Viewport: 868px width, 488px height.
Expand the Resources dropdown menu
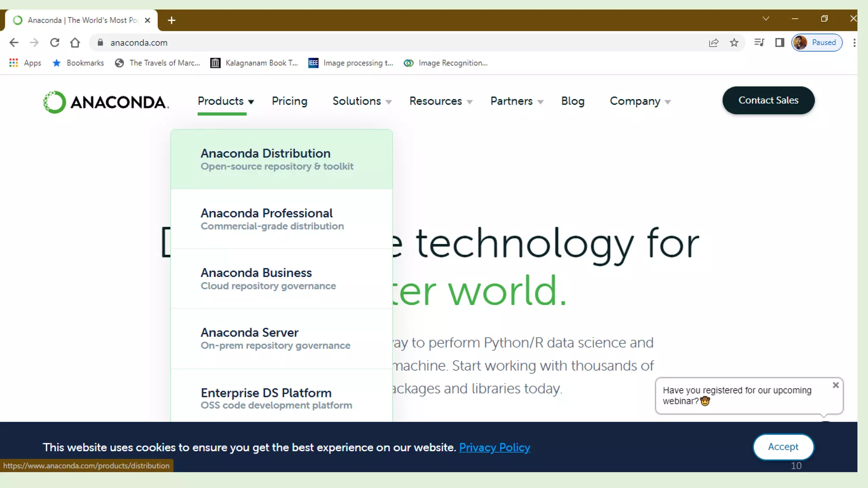click(440, 101)
